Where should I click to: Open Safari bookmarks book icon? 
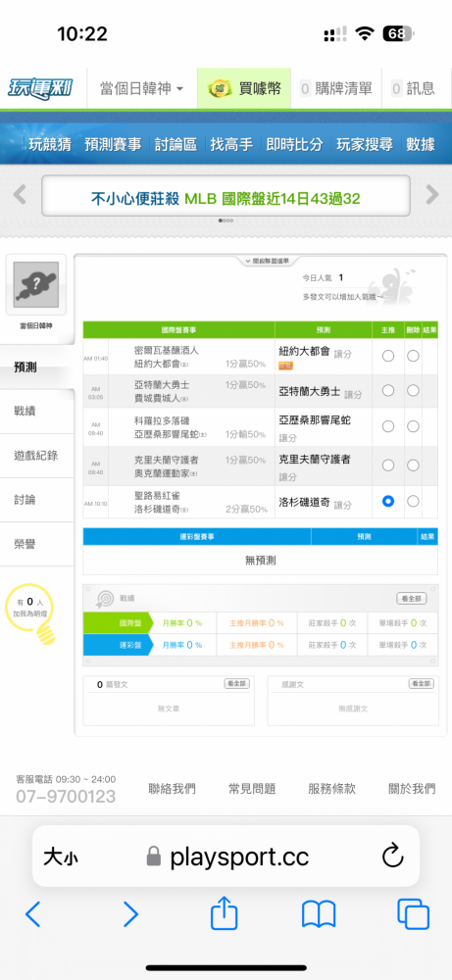point(319,915)
